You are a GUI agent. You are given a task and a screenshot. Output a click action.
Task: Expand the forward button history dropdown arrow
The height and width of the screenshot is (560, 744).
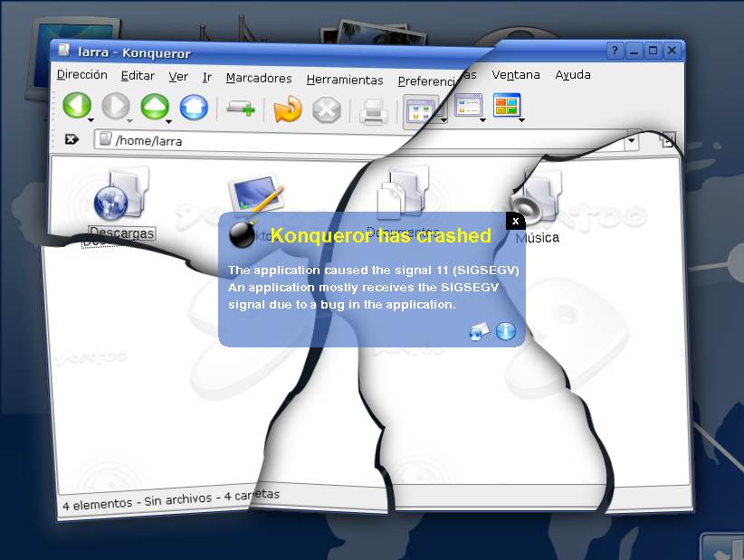click(x=129, y=121)
